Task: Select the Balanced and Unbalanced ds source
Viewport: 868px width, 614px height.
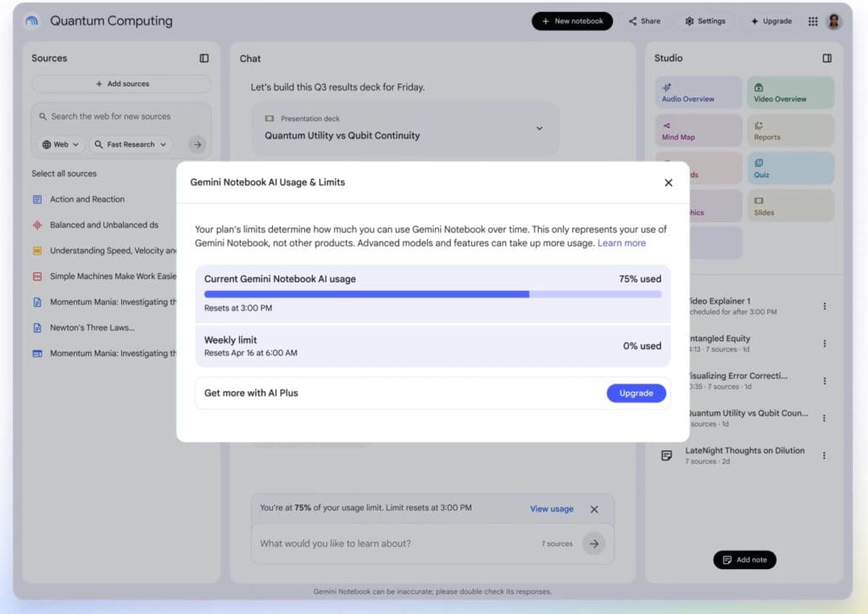Action: point(103,225)
